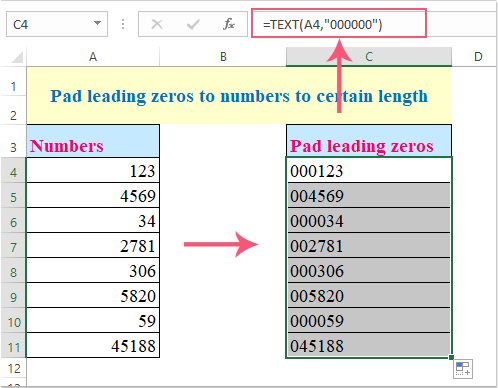
Task: Select row 10 header
Action: coord(13,320)
